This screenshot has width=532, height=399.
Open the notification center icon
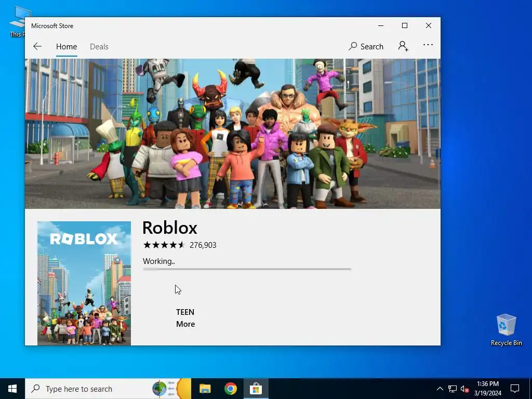(x=515, y=389)
